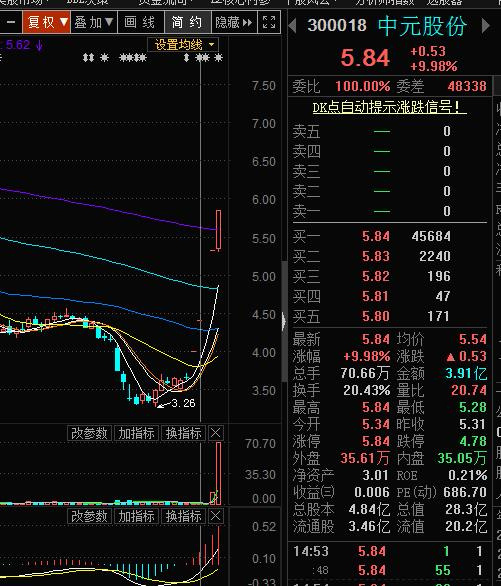Viewport: 501px width, 586px height.
Task: Click the 今开 value 5.34
Action: (376, 425)
